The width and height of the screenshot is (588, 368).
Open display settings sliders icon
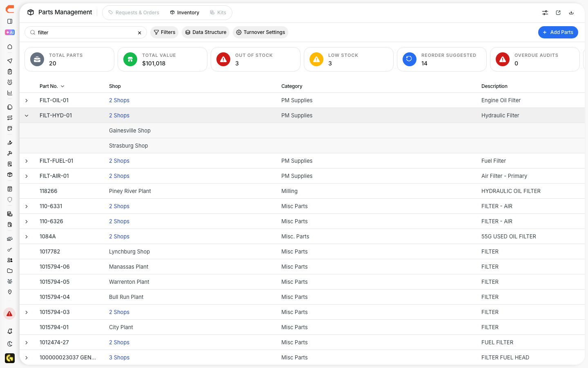pyautogui.click(x=545, y=13)
